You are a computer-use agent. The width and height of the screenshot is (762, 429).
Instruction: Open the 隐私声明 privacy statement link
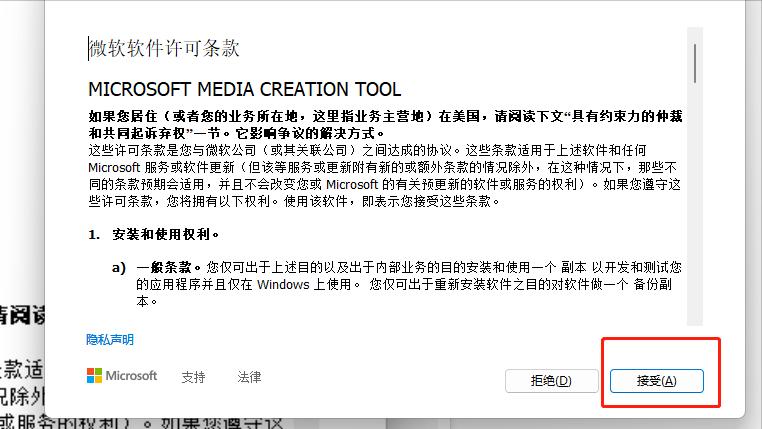click(110, 340)
